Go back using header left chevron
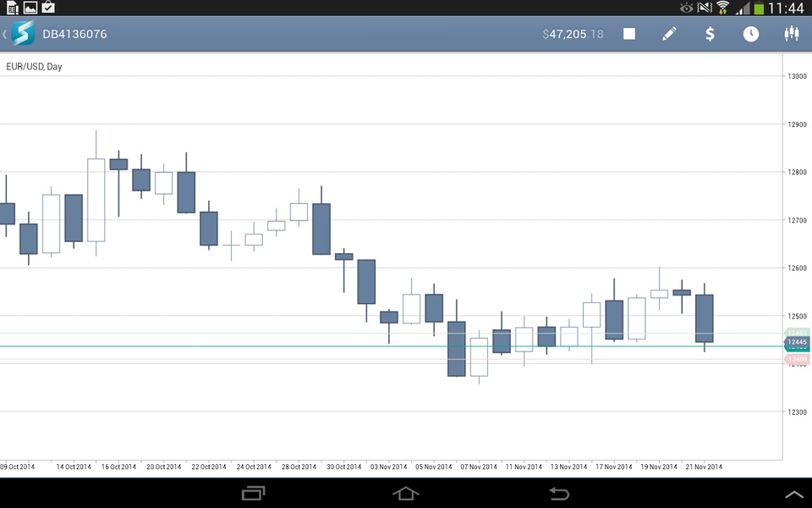 click(x=5, y=34)
